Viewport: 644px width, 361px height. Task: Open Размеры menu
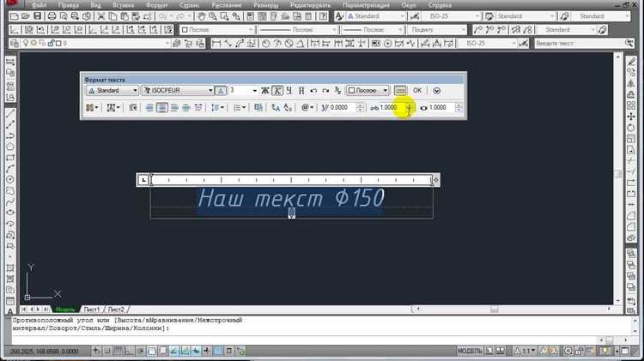(265, 5)
